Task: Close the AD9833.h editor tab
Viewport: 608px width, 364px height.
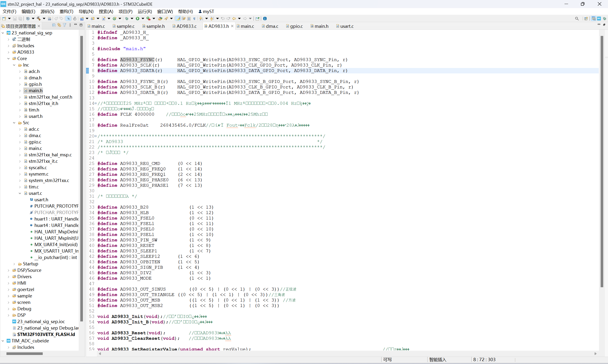Action: [232, 26]
